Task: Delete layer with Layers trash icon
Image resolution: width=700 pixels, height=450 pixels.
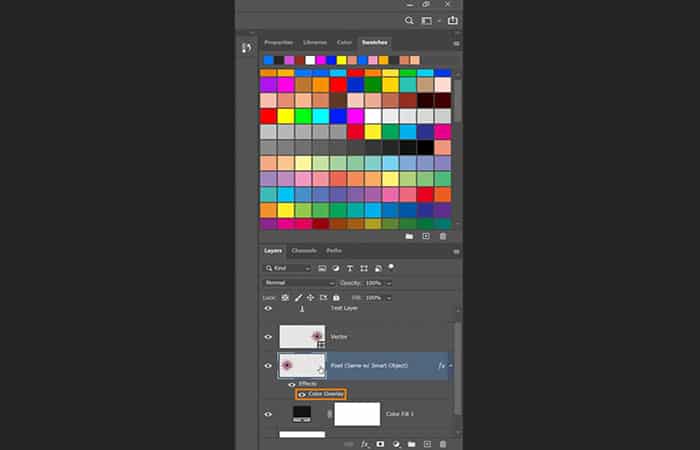Action: click(x=443, y=444)
